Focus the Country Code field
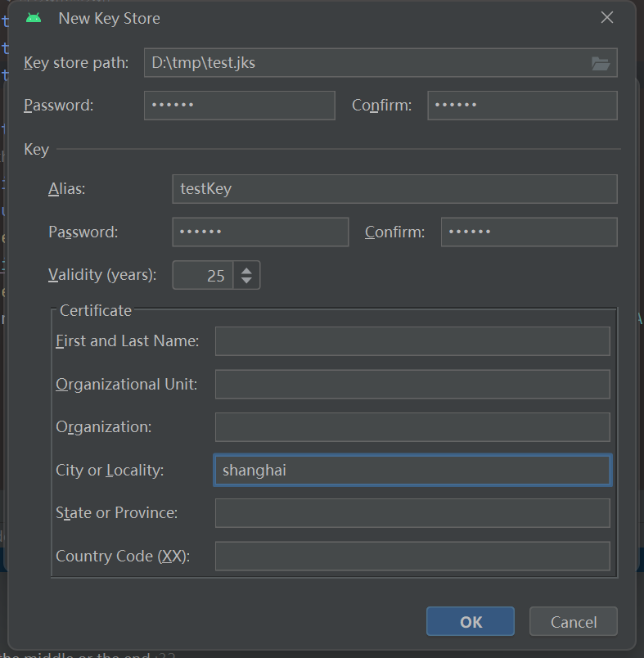 [x=412, y=557]
